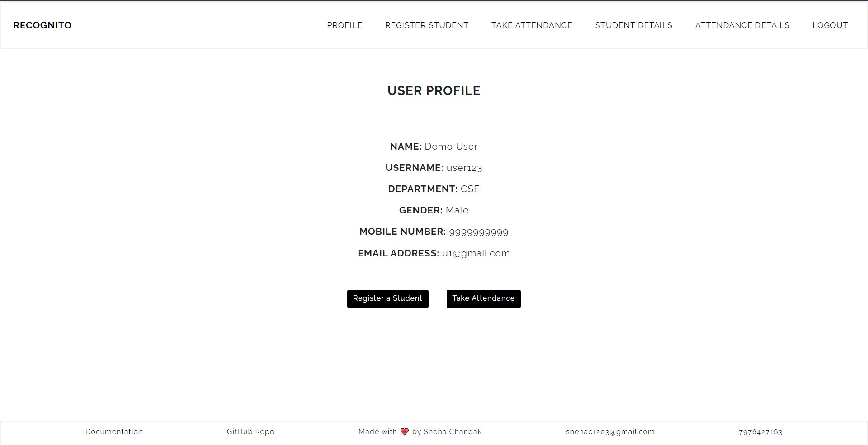Screen dimensions: 868x445
Task: Select the mobile number 9999999999
Action: 478,232
